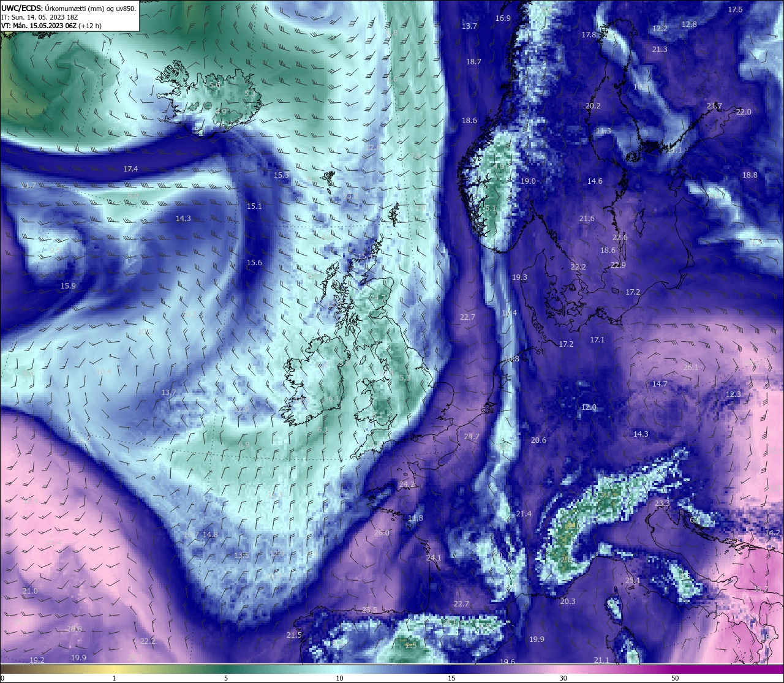Click the map value "17.8"

click(x=589, y=34)
